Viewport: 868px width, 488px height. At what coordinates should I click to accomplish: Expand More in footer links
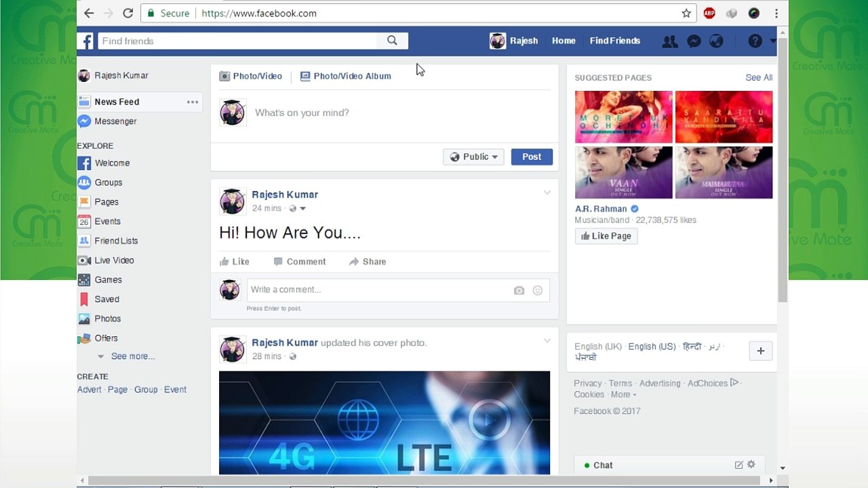[623, 394]
